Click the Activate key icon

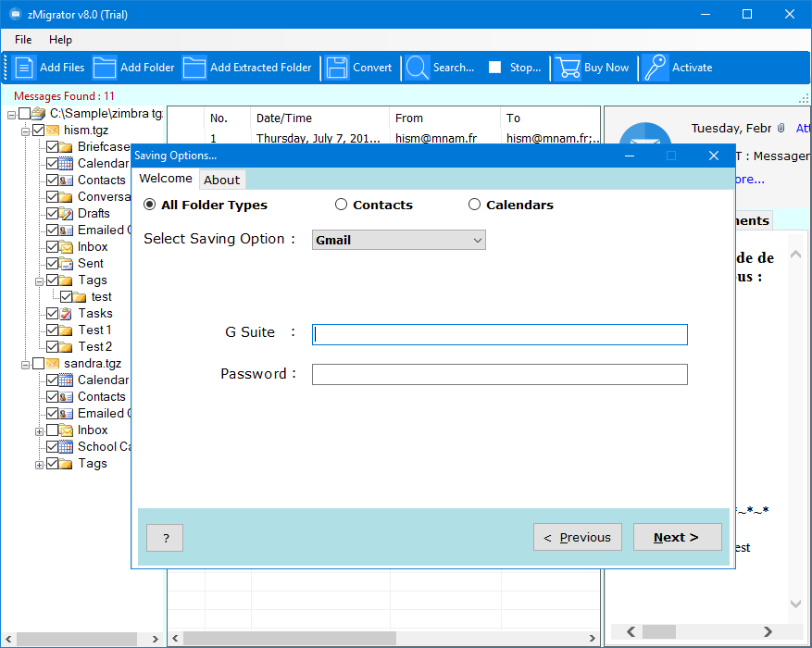click(x=656, y=68)
